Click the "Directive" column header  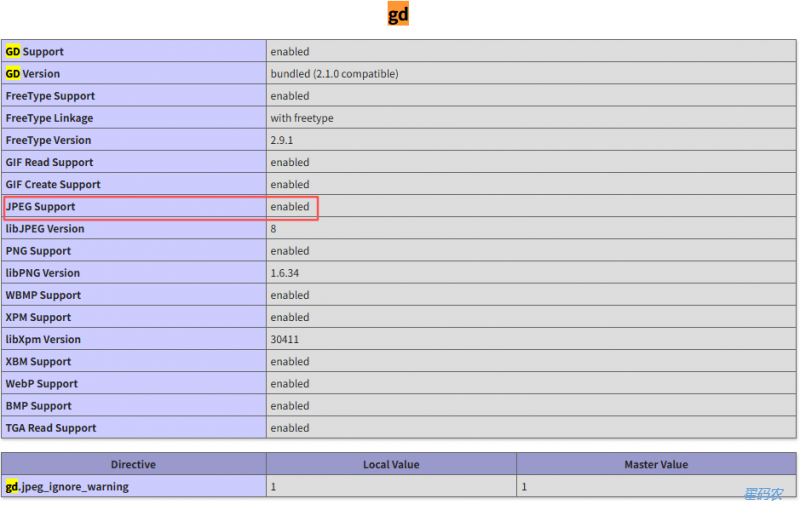[133, 464]
